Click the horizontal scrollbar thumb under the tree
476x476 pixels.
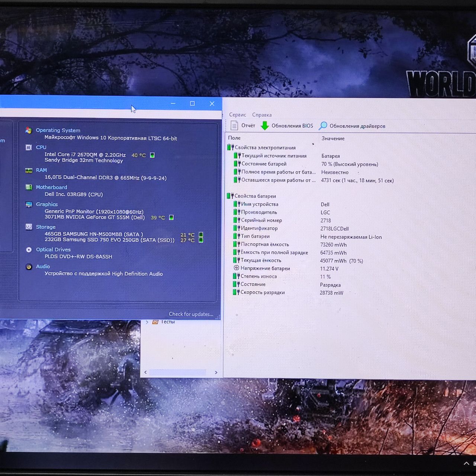[x=177, y=372]
